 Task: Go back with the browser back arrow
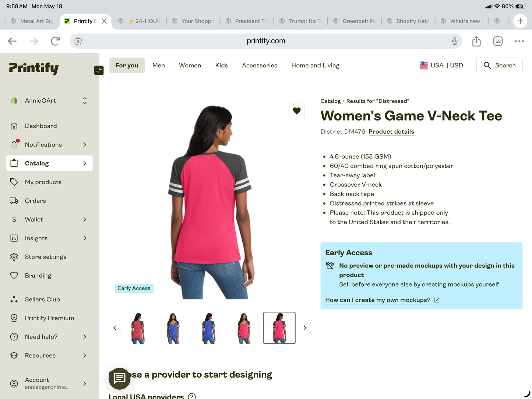coord(13,41)
